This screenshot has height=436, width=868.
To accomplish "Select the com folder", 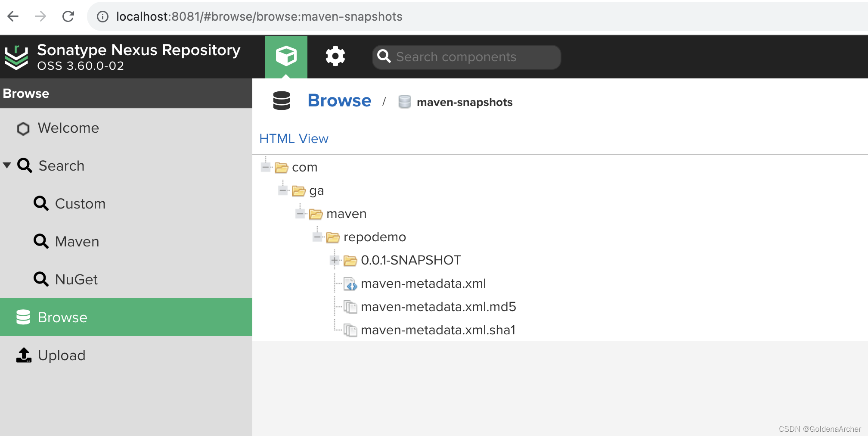I will [x=304, y=167].
